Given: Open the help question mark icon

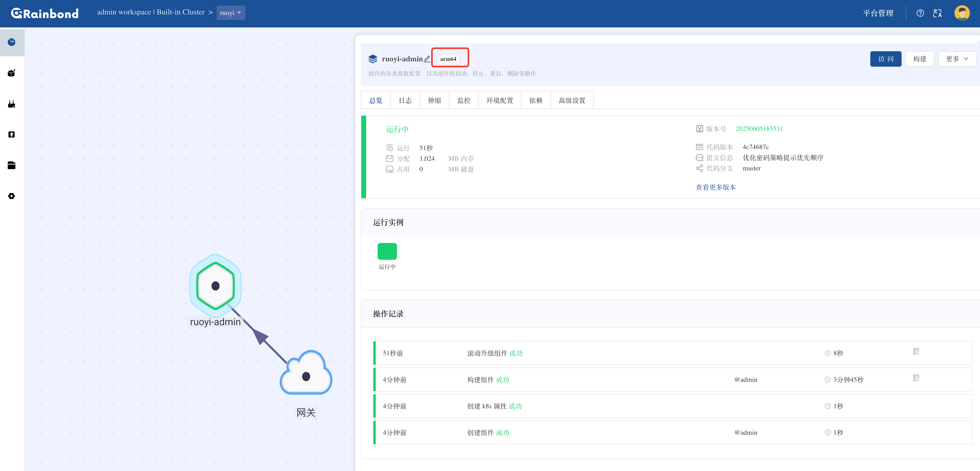Looking at the screenshot, I should pos(920,13).
